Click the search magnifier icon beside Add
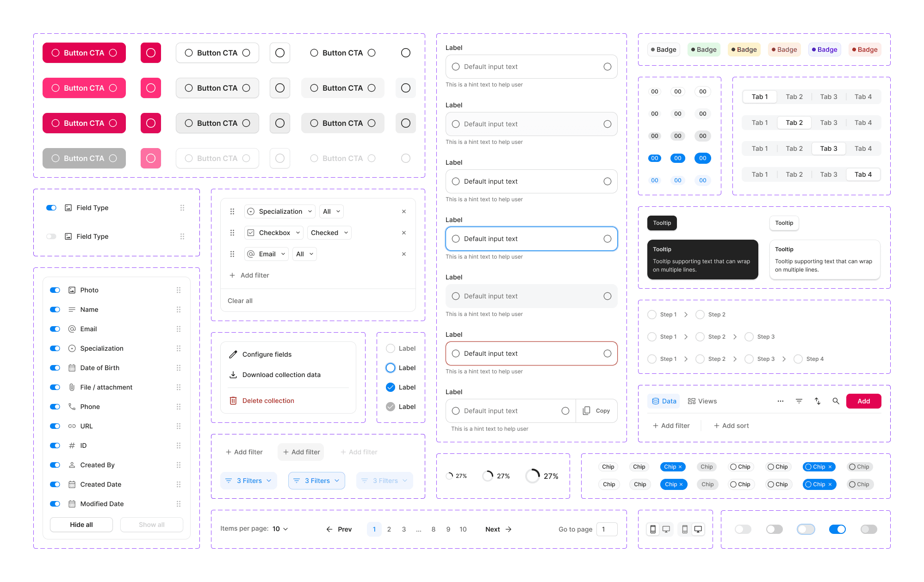Screen dimensions: 924x582 click(836, 401)
